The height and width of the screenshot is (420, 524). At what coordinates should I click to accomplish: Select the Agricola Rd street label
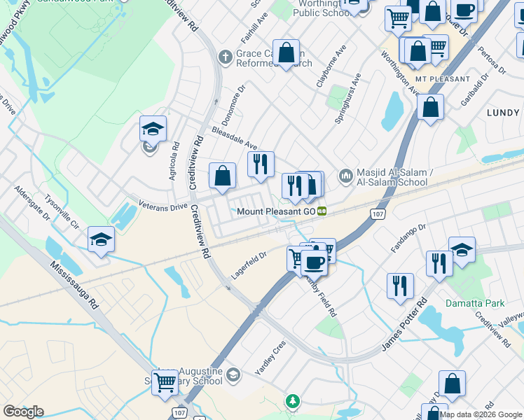click(174, 161)
